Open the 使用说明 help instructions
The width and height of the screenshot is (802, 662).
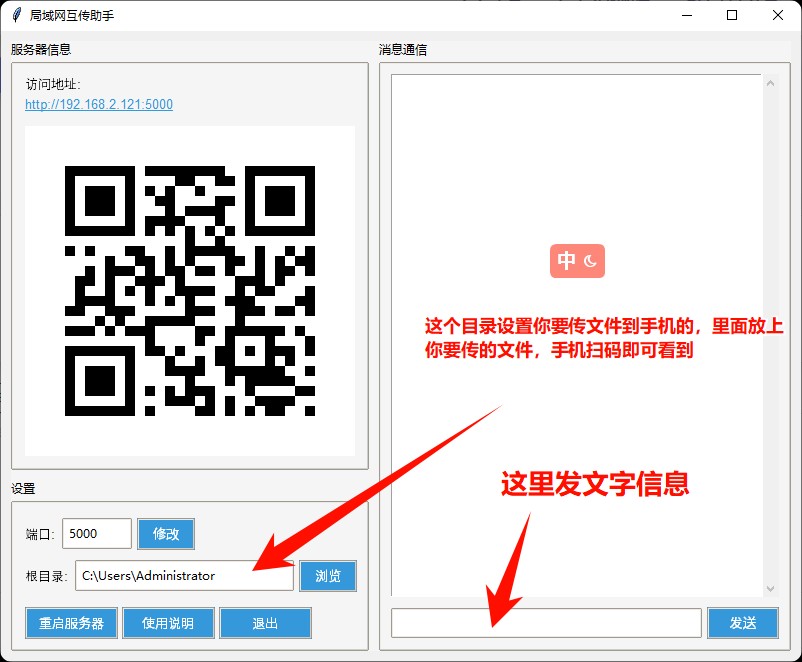click(x=168, y=623)
